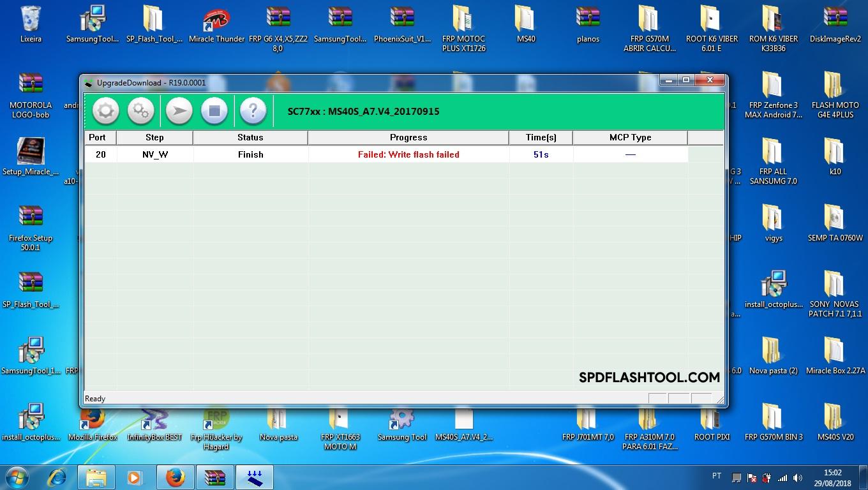Open the FRP ALL SANSUMG 7.0 folder
The width and height of the screenshot is (868, 490).
pyautogui.click(x=774, y=162)
